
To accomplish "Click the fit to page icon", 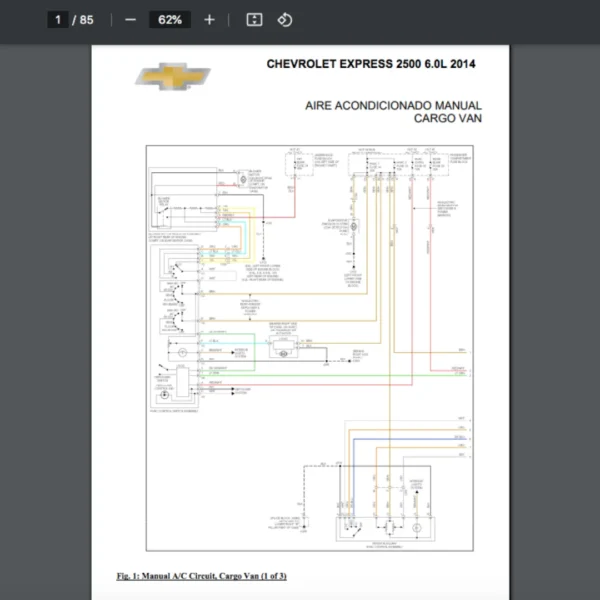I will pyautogui.click(x=254, y=20).
